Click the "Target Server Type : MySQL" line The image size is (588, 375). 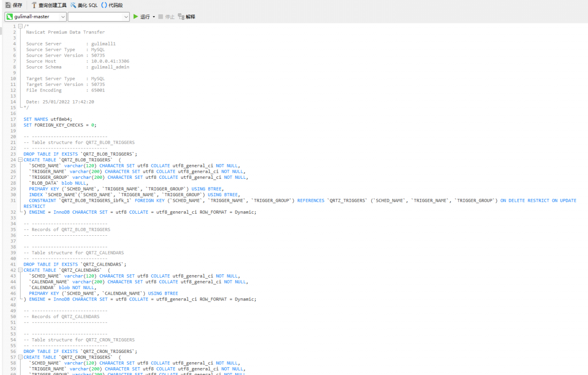click(x=65, y=79)
